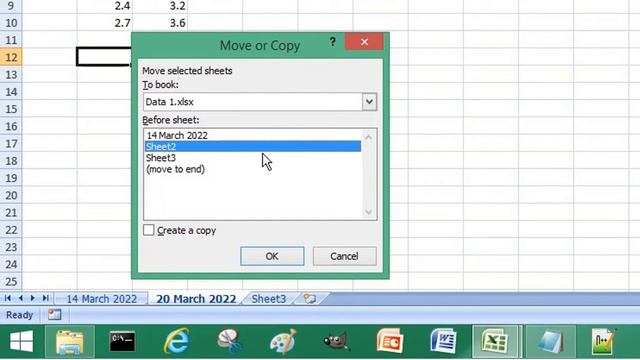Click the macro record icon in status bar

54,315
